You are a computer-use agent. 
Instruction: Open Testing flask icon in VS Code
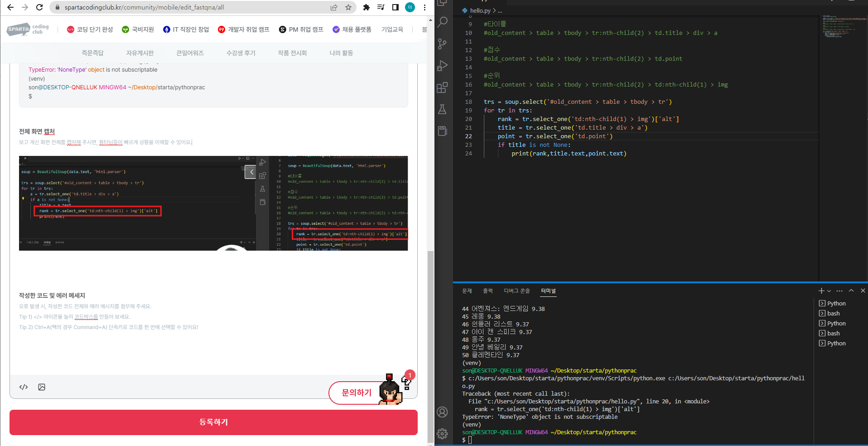point(443,109)
